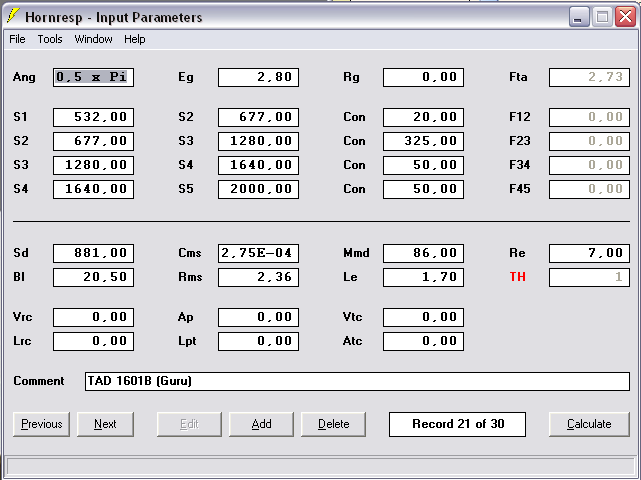Image resolution: width=641 pixels, height=480 pixels.
Task: Click the disabled Edit button
Action: (189, 424)
